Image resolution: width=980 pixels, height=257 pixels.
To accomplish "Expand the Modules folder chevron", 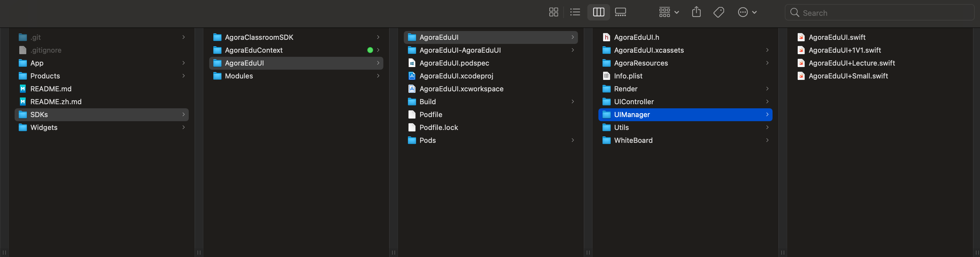I will [x=378, y=76].
